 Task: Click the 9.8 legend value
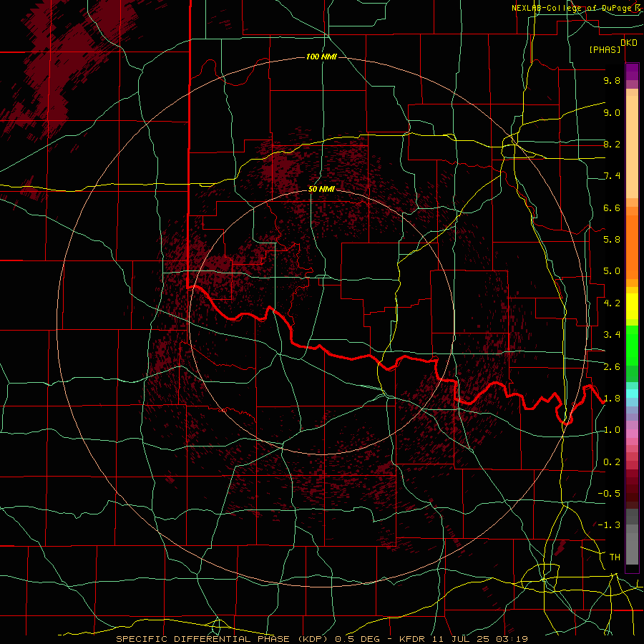(612, 80)
